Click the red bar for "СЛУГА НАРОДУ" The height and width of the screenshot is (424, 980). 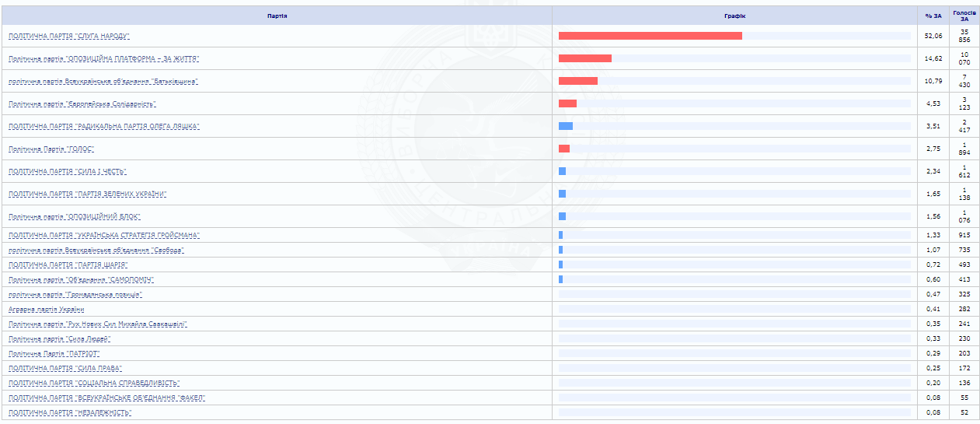tap(650, 36)
